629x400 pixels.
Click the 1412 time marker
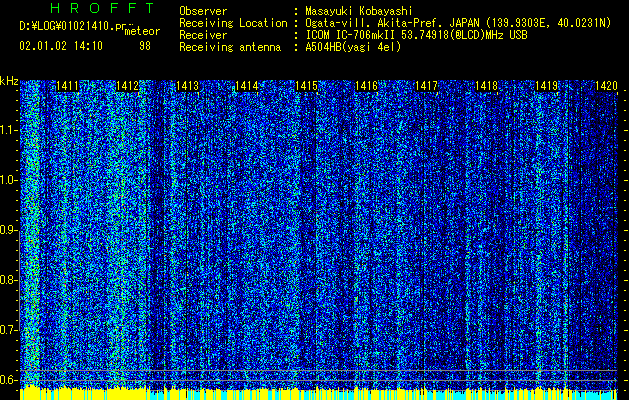click(x=127, y=86)
